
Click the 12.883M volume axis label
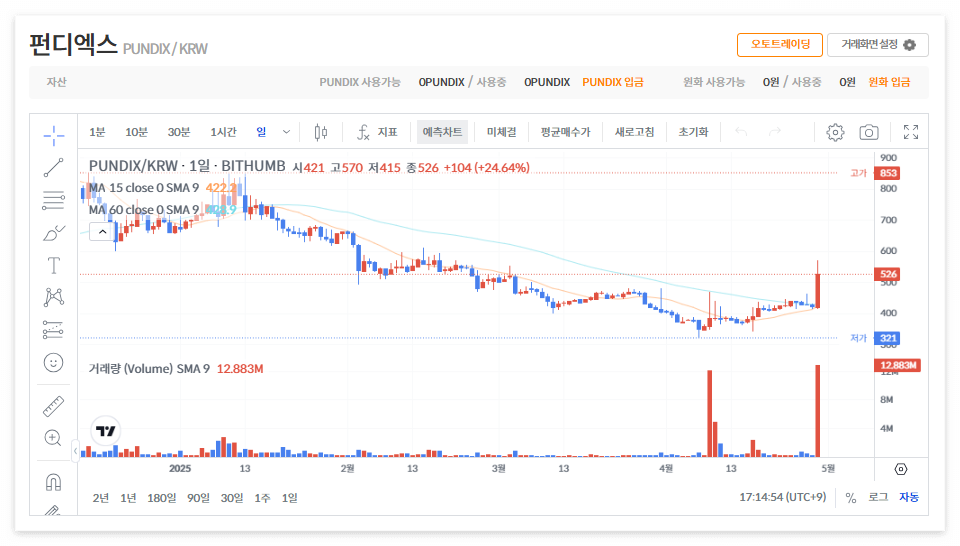898,365
